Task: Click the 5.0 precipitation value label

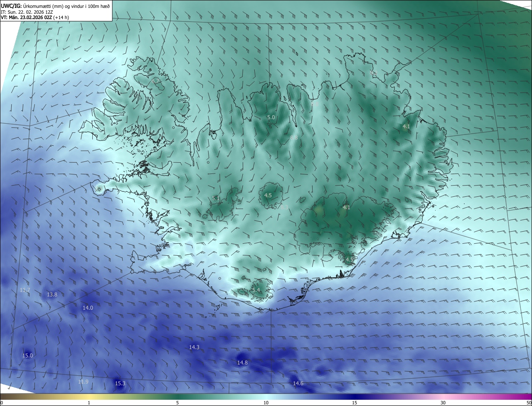Action: click(x=271, y=117)
